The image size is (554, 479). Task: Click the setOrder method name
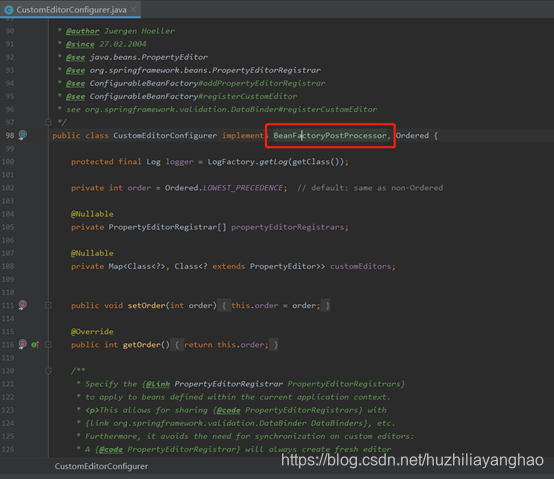click(x=146, y=306)
